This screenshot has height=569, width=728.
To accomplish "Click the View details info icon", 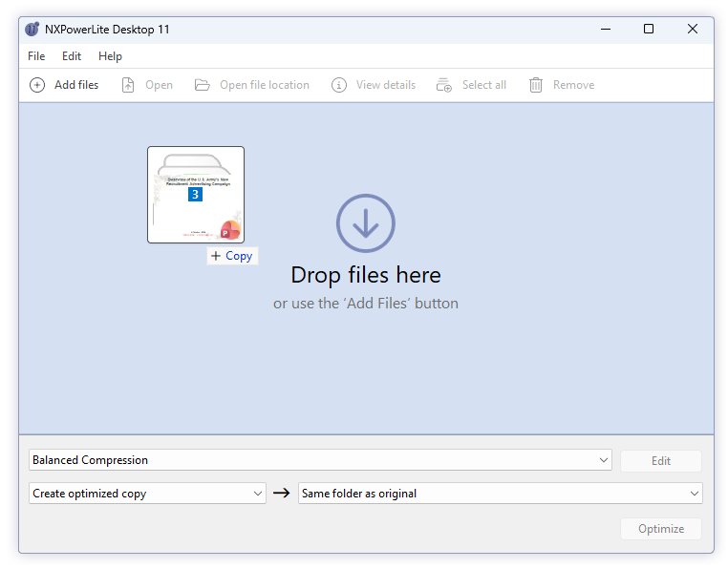I will coord(339,85).
